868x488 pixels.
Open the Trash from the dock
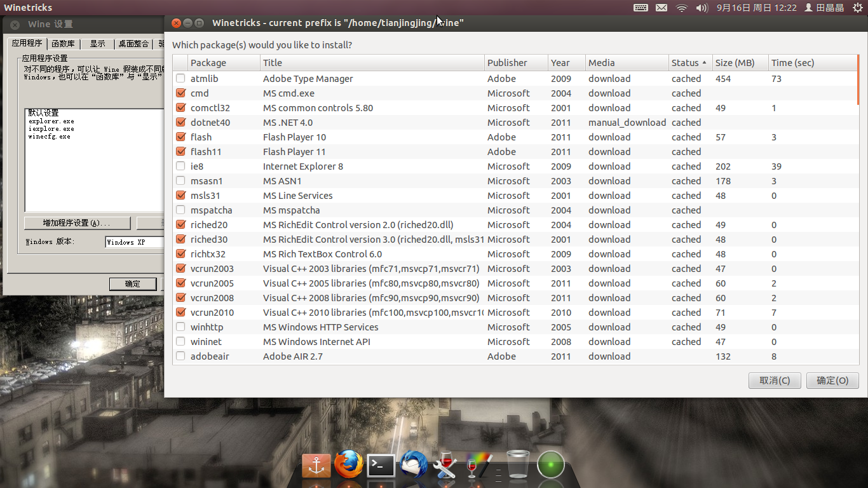(518, 464)
